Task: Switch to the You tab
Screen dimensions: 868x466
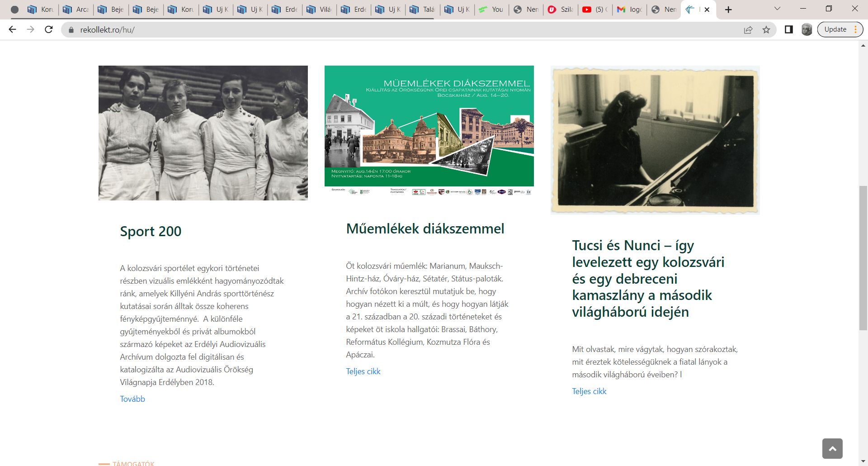Action: 492,10
